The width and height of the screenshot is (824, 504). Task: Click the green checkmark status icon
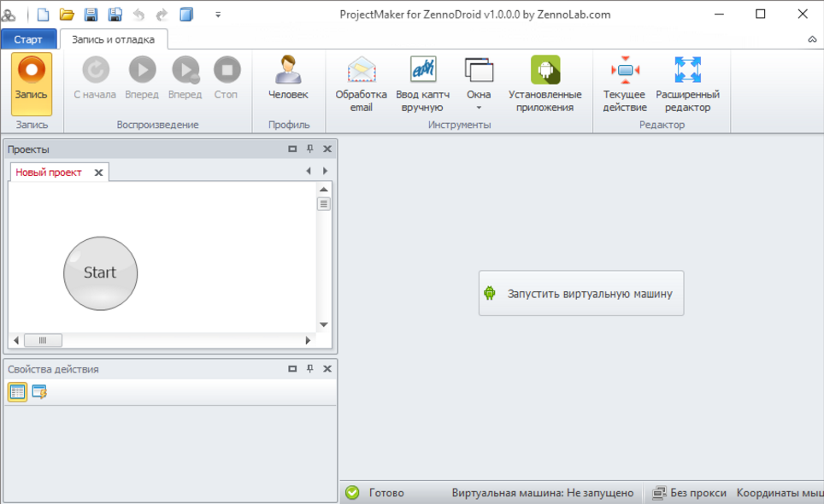point(352,492)
